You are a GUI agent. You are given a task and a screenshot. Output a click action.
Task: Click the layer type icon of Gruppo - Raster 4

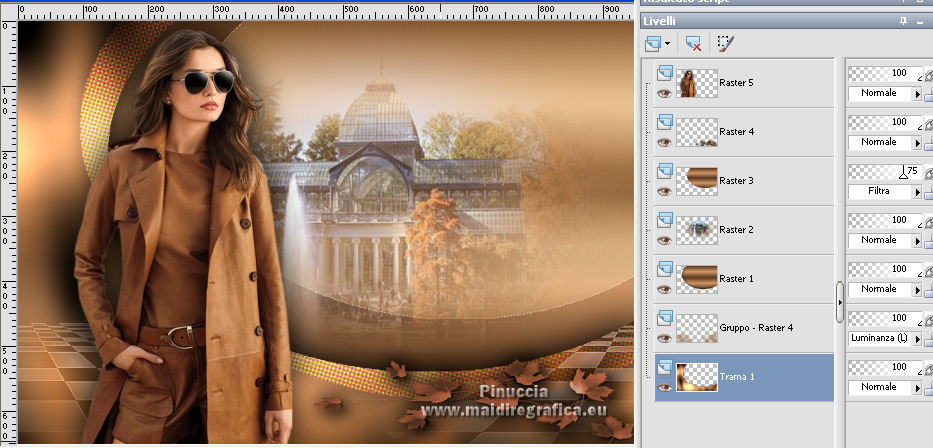[x=665, y=318]
